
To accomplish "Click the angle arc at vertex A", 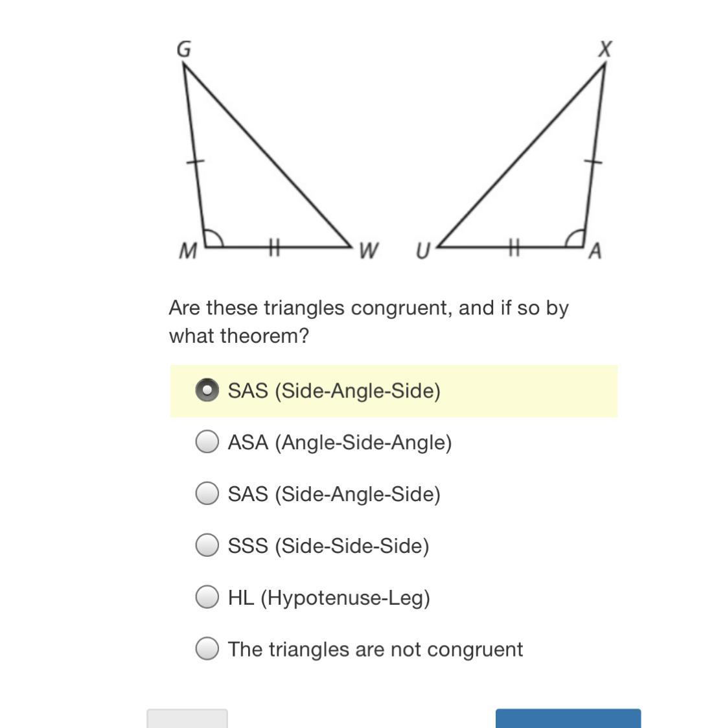I will pyautogui.click(x=573, y=239).
